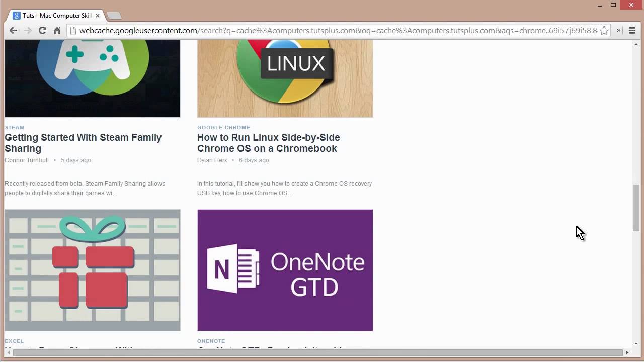Click the vertical scrollbar down arrow
This screenshot has height=362, width=644.
(x=636, y=344)
